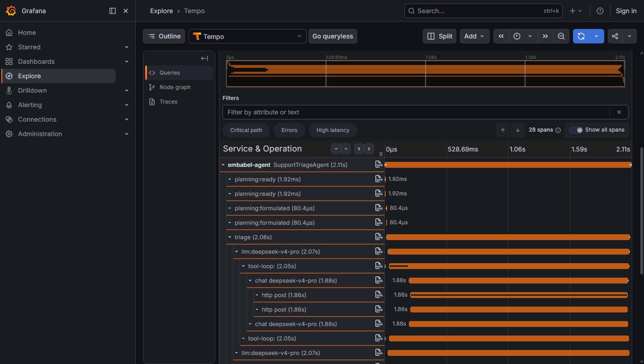
Task: Run query refresh button
Action: point(581,36)
